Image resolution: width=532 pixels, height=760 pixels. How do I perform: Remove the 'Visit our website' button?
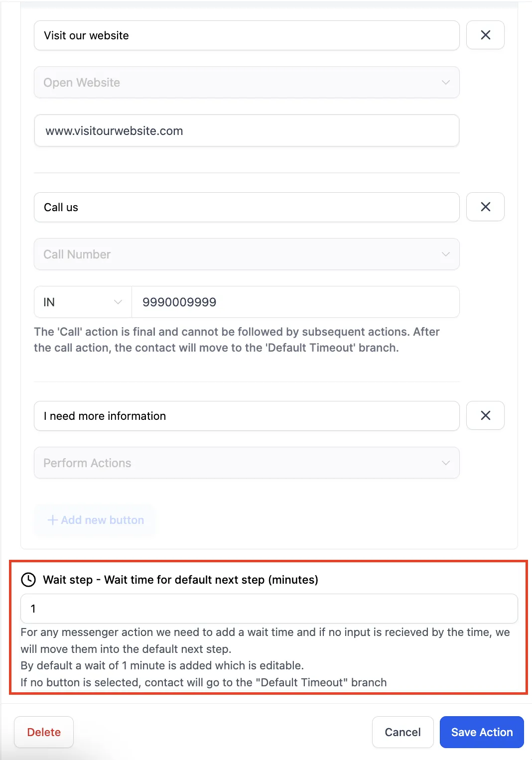(485, 35)
